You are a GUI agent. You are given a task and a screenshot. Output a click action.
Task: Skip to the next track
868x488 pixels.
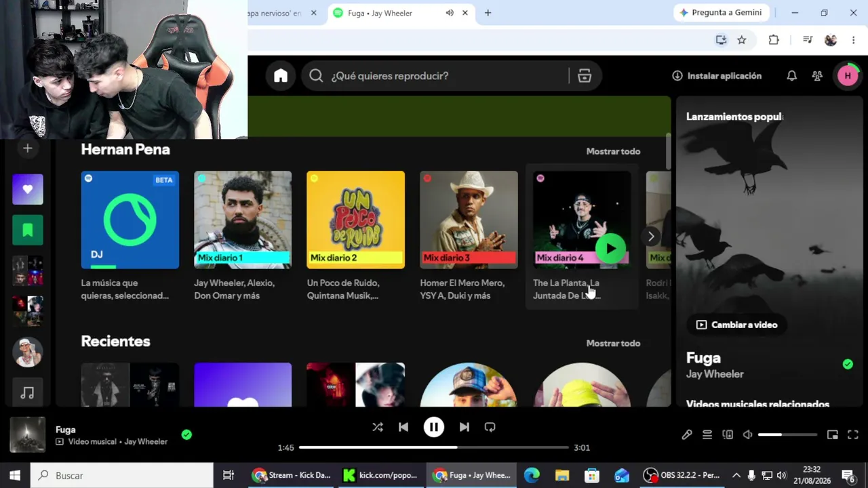tap(464, 427)
